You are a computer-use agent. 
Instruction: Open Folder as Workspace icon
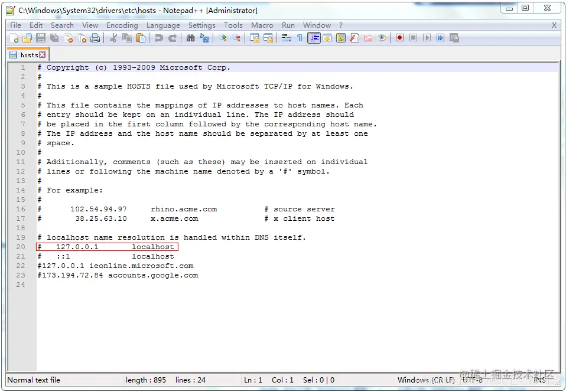pos(368,38)
